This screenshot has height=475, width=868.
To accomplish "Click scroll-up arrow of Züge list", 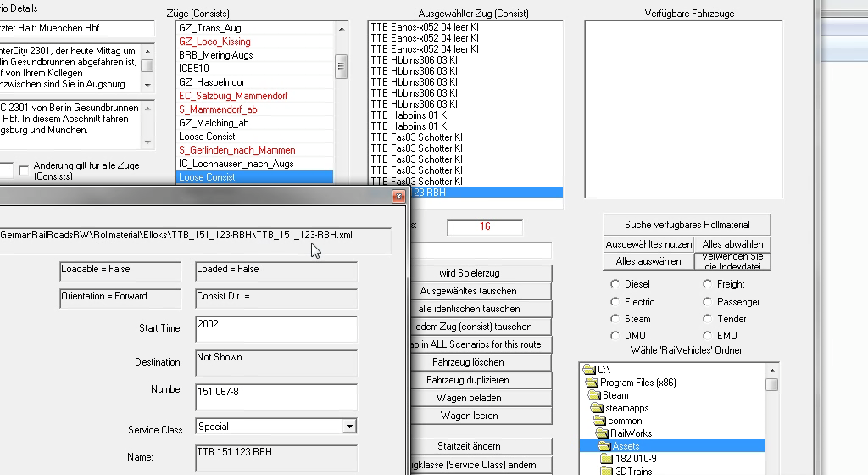I will (x=341, y=29).
